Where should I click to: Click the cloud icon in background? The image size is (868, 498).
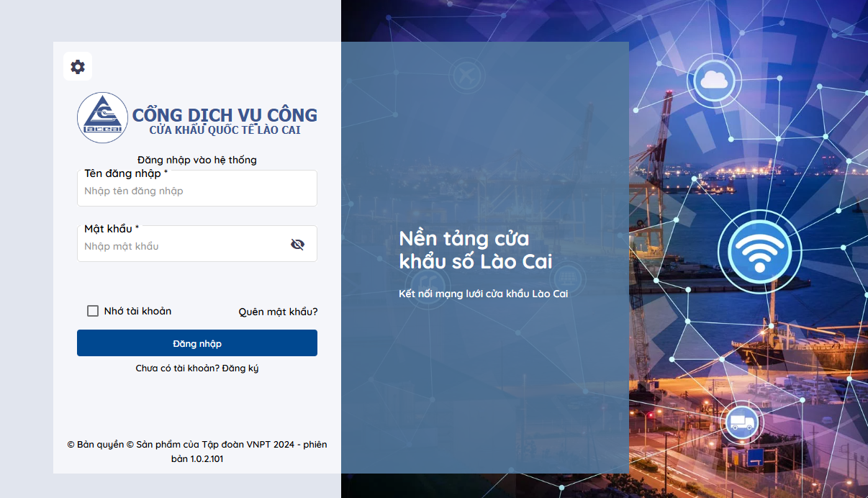[x=713, y=79]
